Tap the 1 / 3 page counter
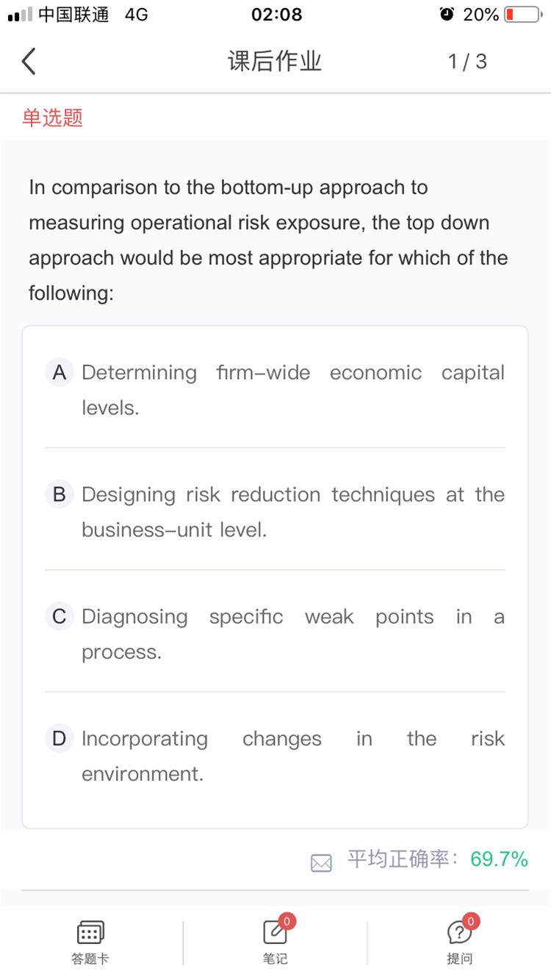The height and width of the screenshot is (980, 551). click(467, 62)
